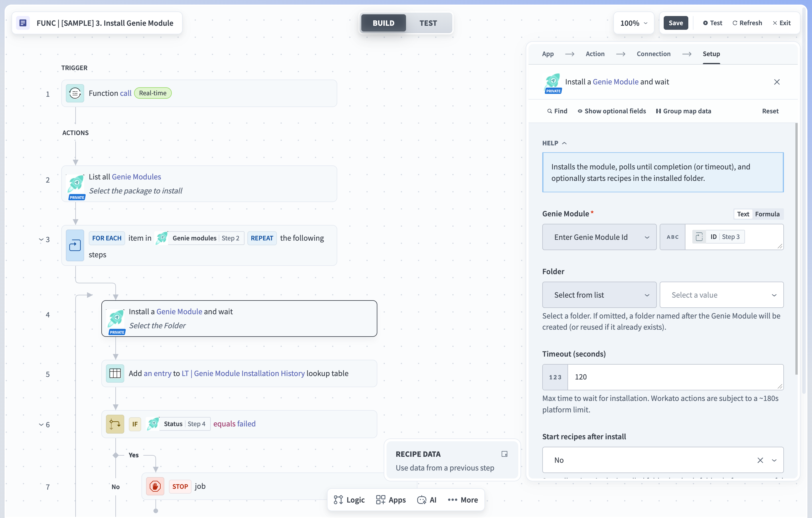Switch Genie Module field to Text mode
The image size is (812, 518).
pyautogui.click(x=743, y=214)
